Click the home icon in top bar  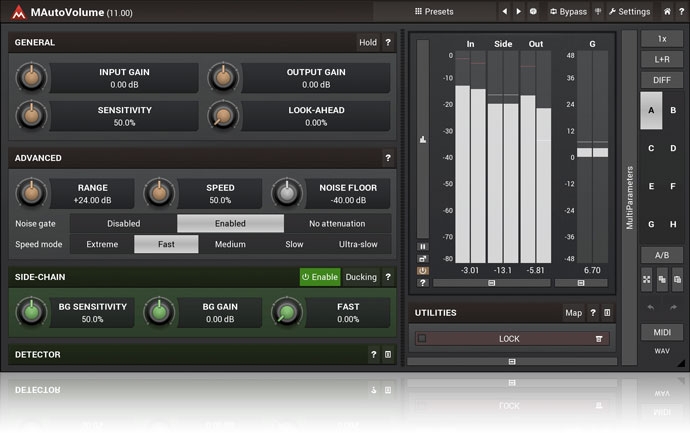coord(667,11)
